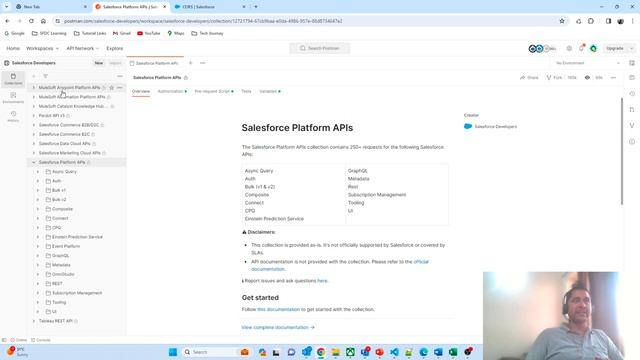Open the info icon in right sidebar
The width and height of the screenshot is (640, 360).
click(632, 142)
